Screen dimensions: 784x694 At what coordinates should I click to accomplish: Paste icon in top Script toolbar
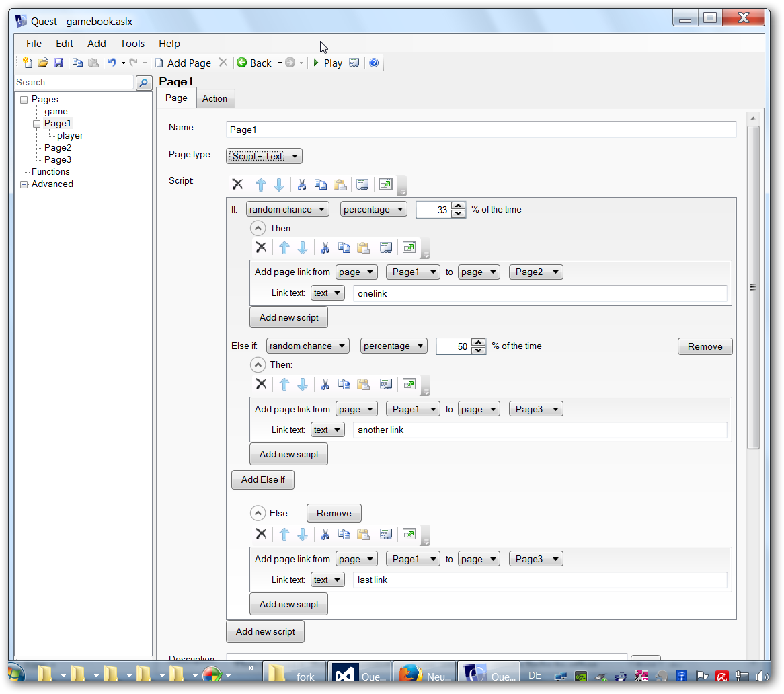[x=340, y=184]
